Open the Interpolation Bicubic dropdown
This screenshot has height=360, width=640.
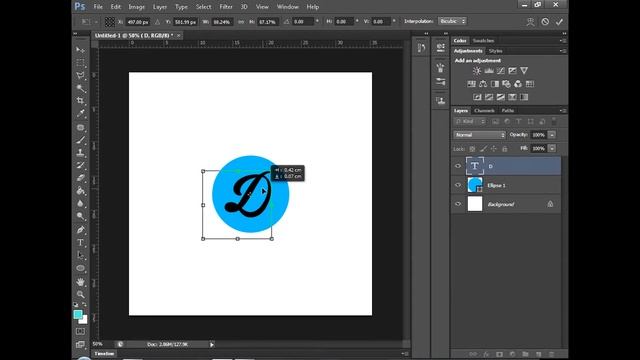point(452,21)
